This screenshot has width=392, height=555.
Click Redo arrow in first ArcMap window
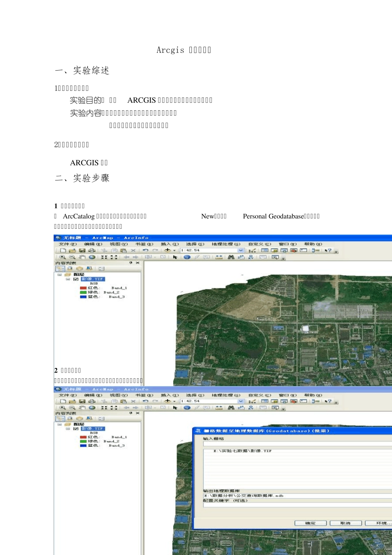[x=155, y=250]
